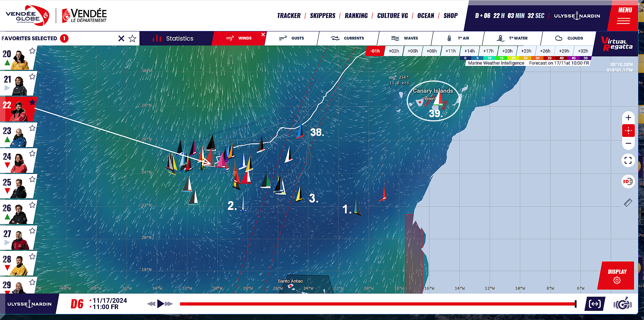This screenshot has height=320, width=644.
Task: Open the RANKING menu item
Action: click(356, 16)
